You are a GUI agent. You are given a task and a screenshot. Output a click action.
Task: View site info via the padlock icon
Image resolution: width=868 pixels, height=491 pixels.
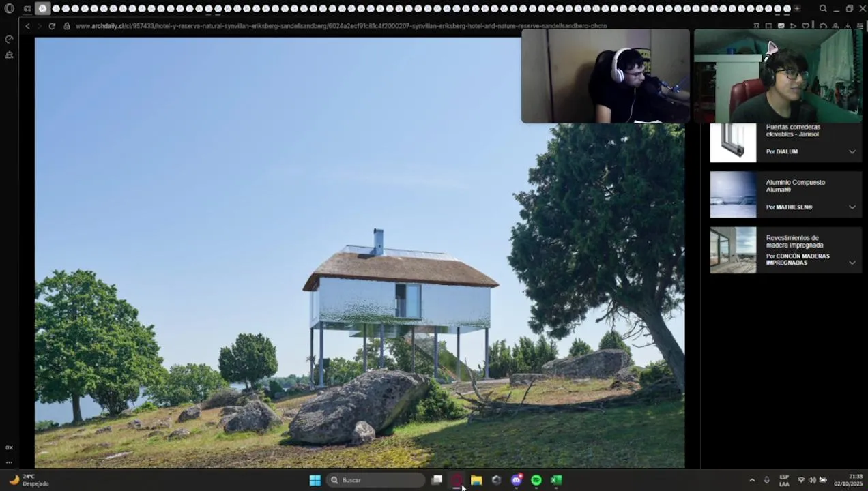tap(67, 26)
